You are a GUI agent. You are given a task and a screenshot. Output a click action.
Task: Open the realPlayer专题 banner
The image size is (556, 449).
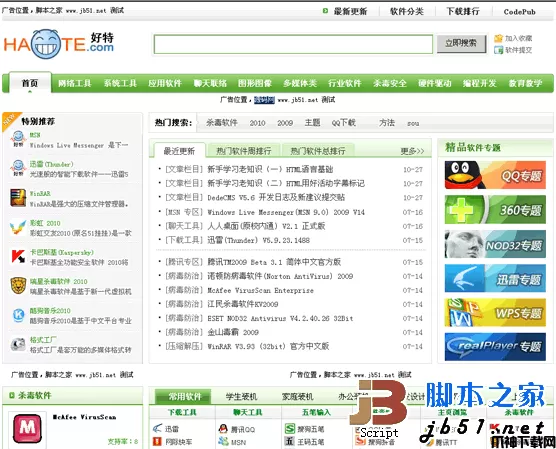pos(495,347)
